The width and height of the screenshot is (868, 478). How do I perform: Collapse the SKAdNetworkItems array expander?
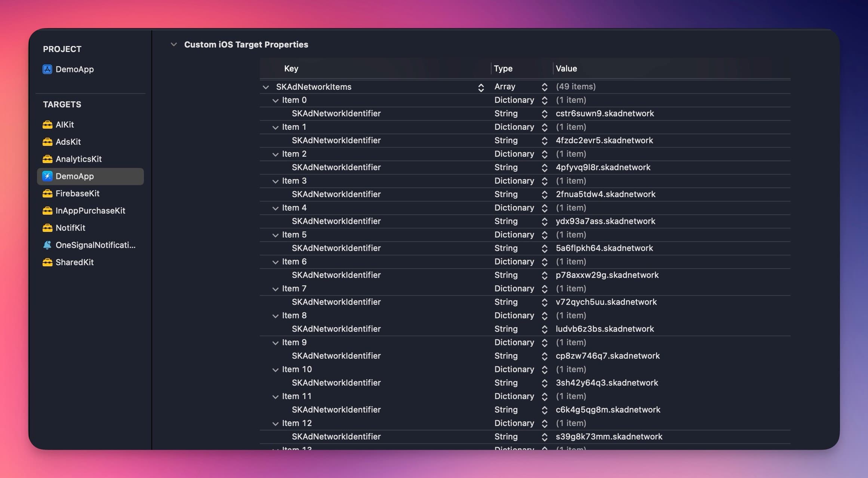pyautogui.click(x=266, y=86)
